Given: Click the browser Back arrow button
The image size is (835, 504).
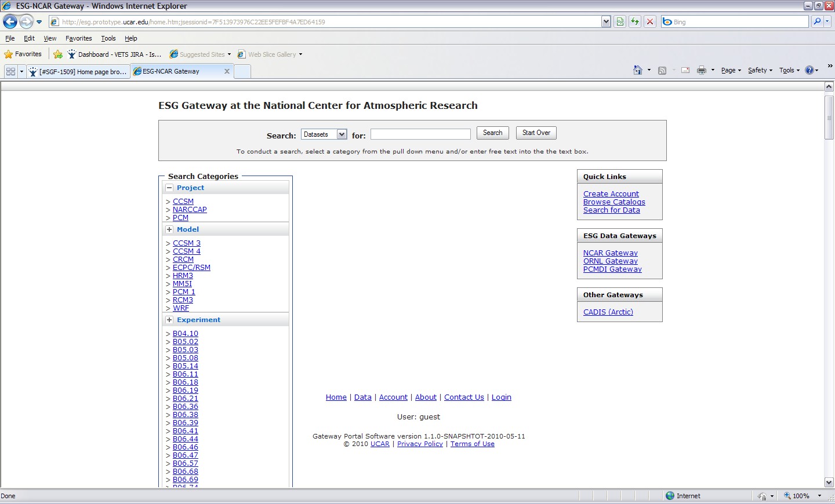Looking at the screenshot, I should pos(10,22).
